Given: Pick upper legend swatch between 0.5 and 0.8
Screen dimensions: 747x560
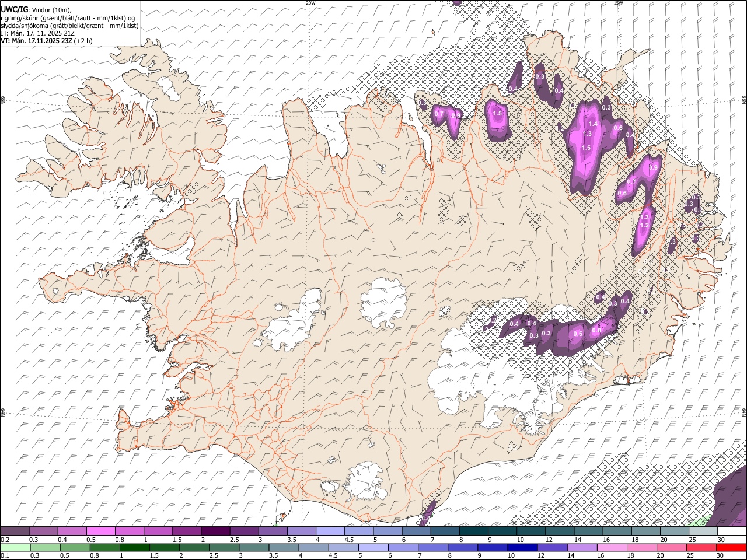Looking at the screenshot, I should pyautogui.click(x=101, y=531).
